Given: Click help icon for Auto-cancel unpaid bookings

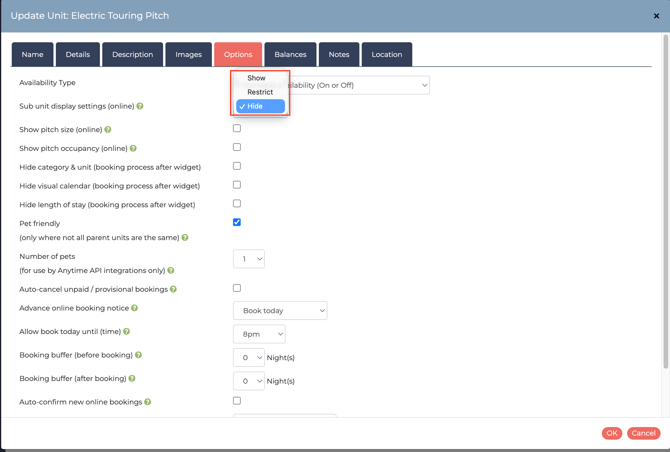Looking at the screenshot, I should pyautogui.click(x=173, y=289).
